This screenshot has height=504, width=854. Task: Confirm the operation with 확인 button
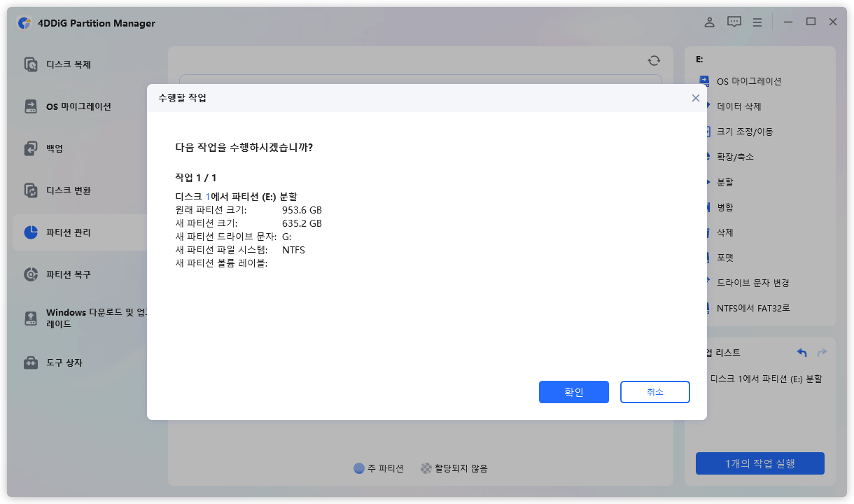(x=574, y=392)
